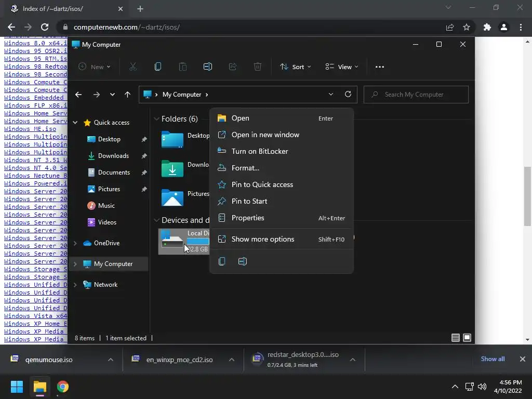The image size is (532, 399).
Task: Refresh the My Computer view
Action: [348, 95]
